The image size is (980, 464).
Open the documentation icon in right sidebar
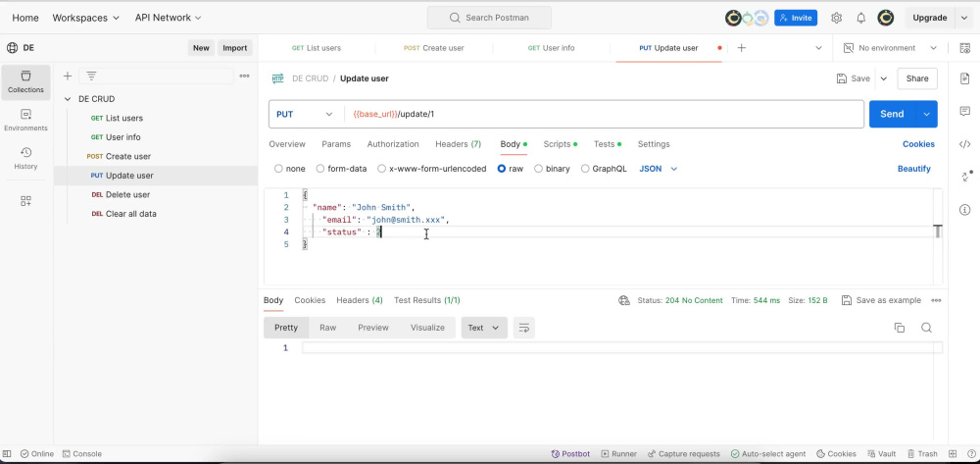(x=965, y=78)
